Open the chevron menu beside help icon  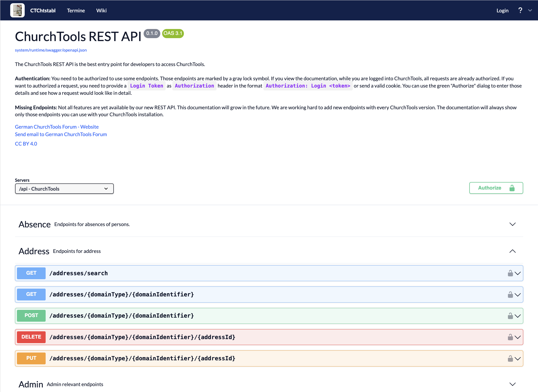click(530, 10)
